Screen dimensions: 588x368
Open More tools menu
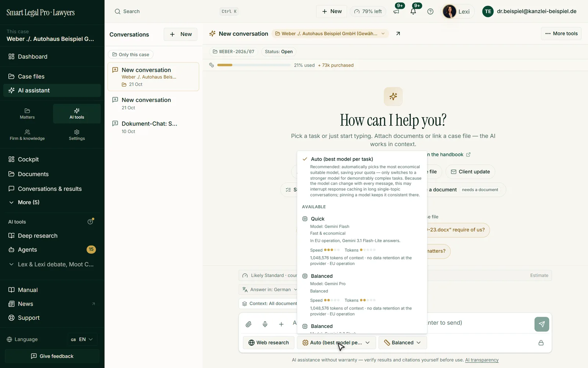pyautogui.click(x=561, y=33)
